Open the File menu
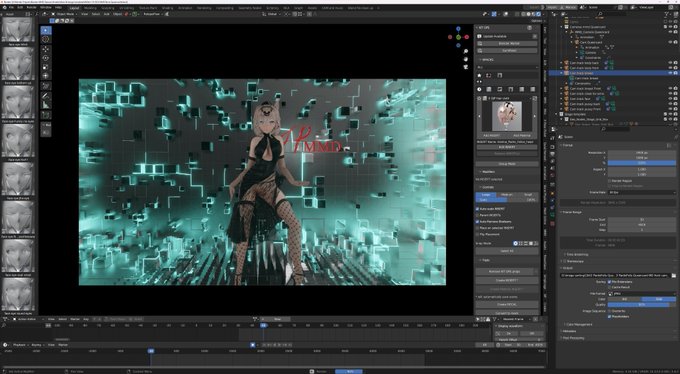680x374 pixels. 10,8
